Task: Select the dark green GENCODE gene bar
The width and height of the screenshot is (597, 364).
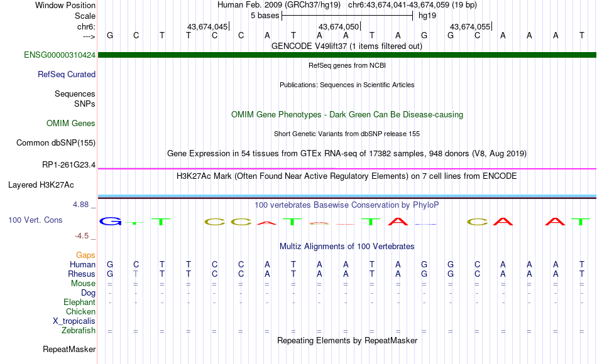Action: 347,55
